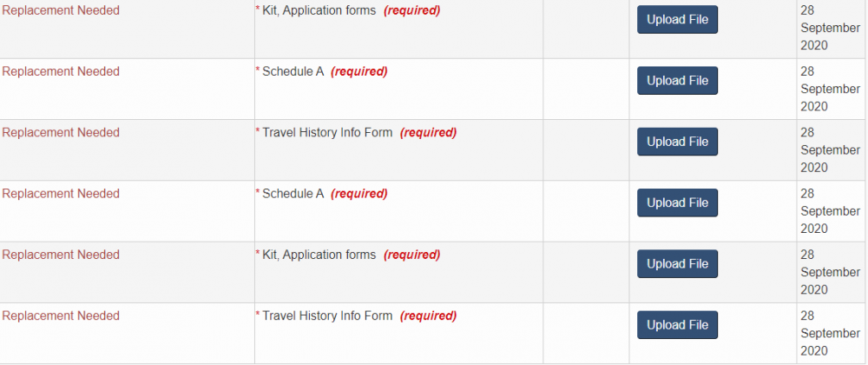868x365 pixels.
Task: Select Replacement Needed beside second Schedule A
Action: (x=61, y=194)
